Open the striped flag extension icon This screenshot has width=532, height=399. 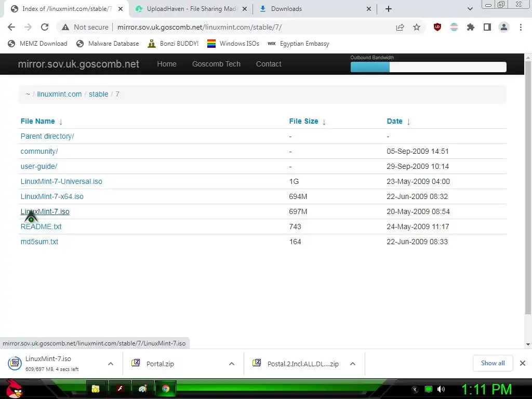pyautogui.click(x=454, y=27)
